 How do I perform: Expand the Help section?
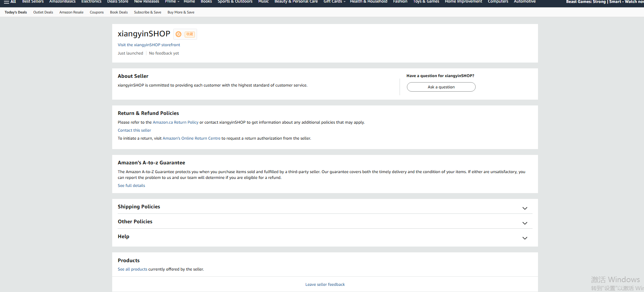pyautogui.click(x=325, y=236)
